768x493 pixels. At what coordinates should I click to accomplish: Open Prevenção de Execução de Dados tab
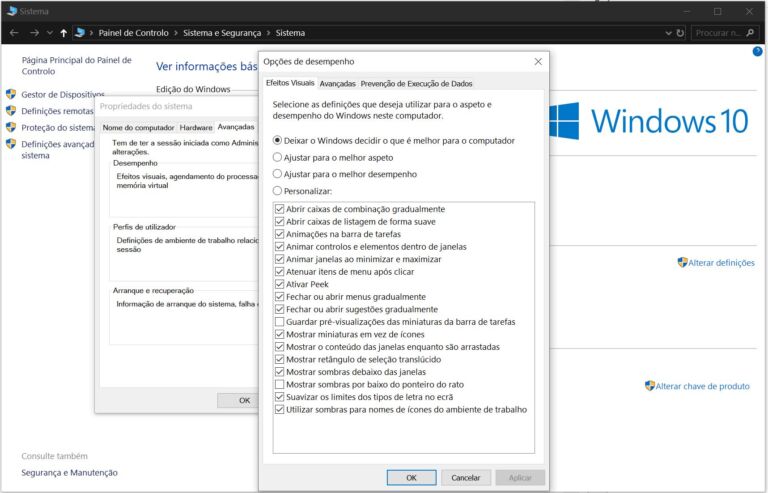coord(416,84)
